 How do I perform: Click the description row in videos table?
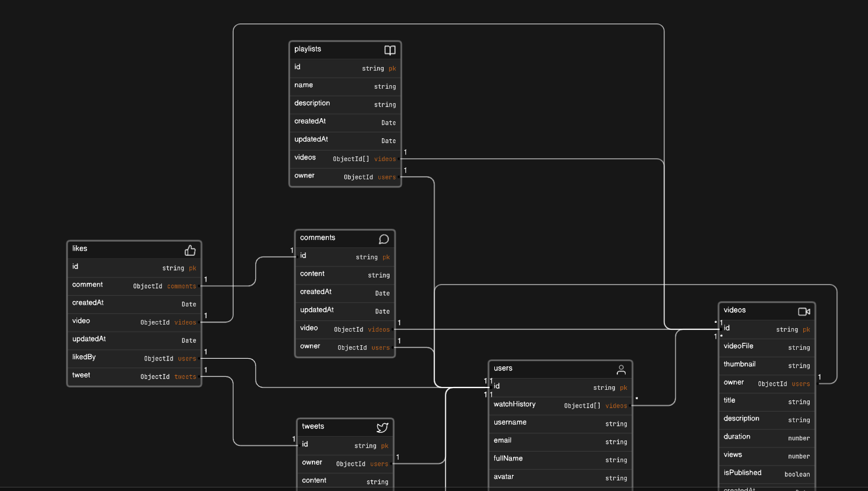tap(767, 420)
